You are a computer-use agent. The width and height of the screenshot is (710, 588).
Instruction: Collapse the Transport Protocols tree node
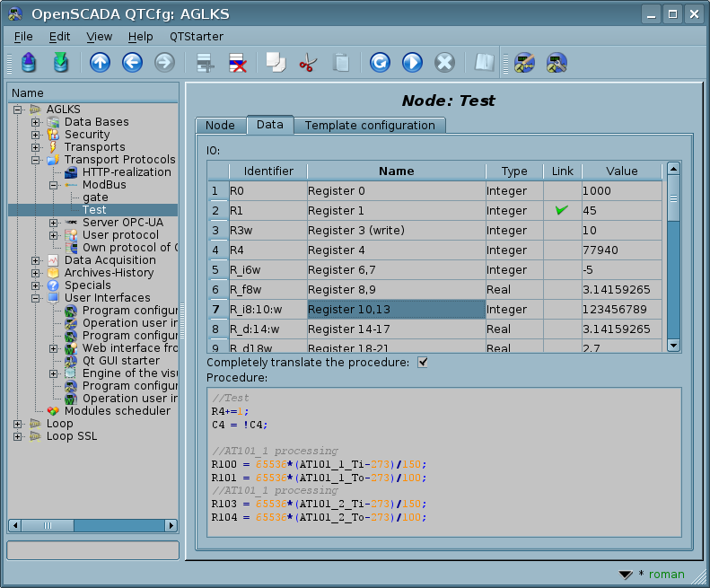[36, 160]
